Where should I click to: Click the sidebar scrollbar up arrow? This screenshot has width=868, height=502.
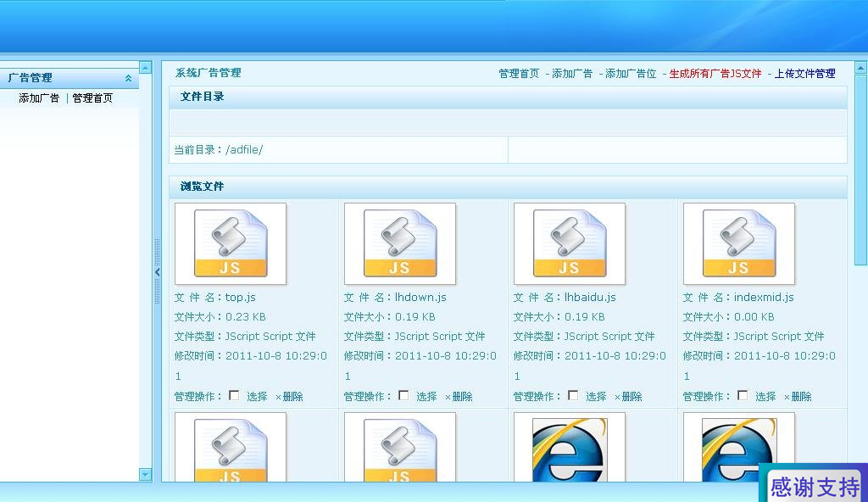146,68
